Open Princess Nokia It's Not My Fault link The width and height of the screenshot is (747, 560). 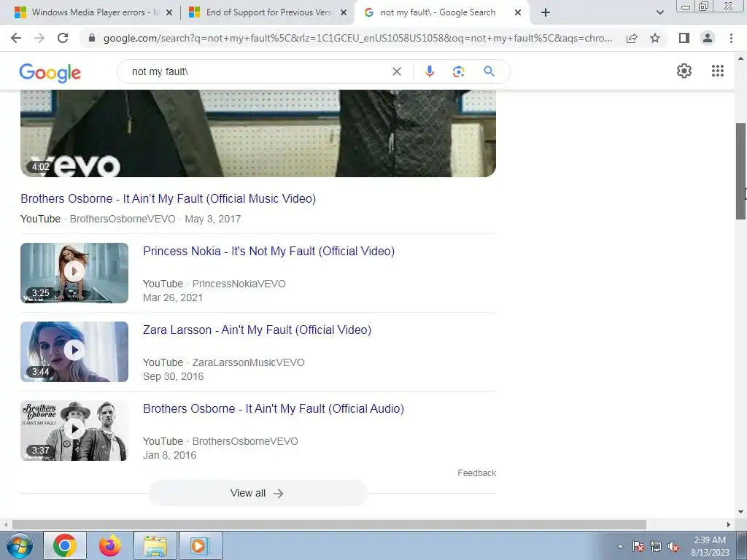coord(268,251)
